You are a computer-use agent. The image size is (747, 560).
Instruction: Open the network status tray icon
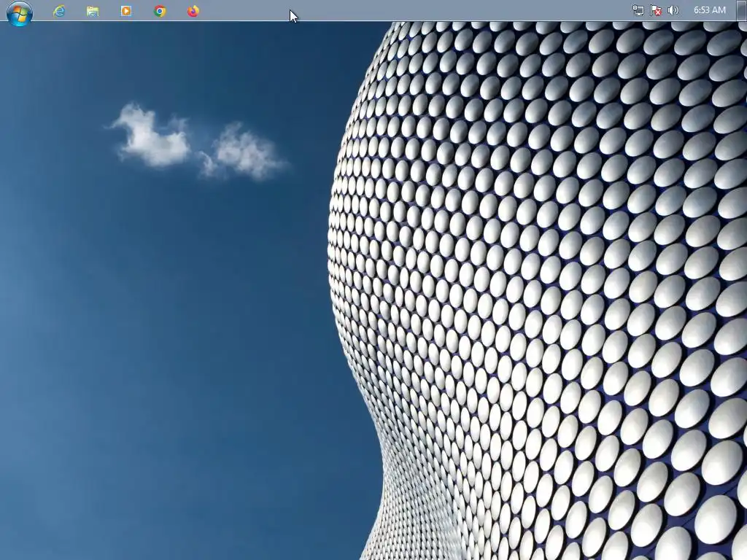[x=638, y=10]
